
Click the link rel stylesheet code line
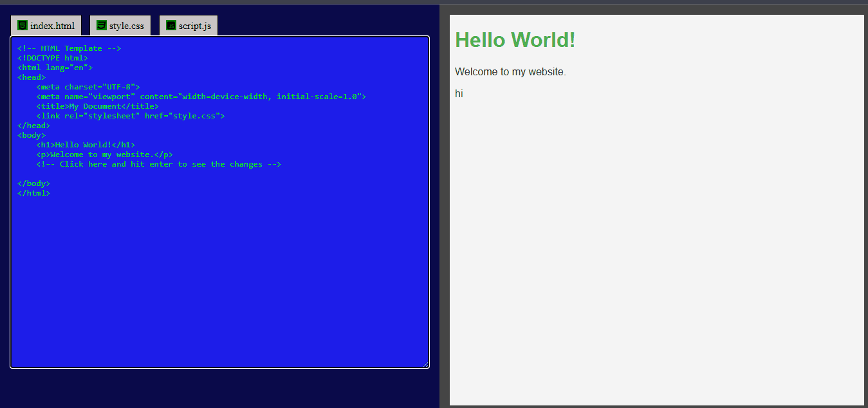pyautogui.click(x=131, y=116)
